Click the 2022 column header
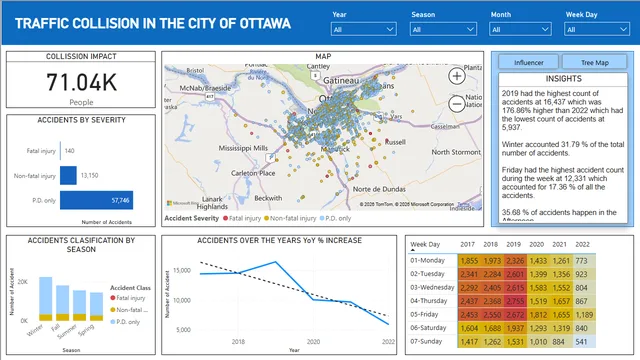Image resolution: width=640 pixels, height=360 pixels. pyautogui.click(x=582, y=244)
